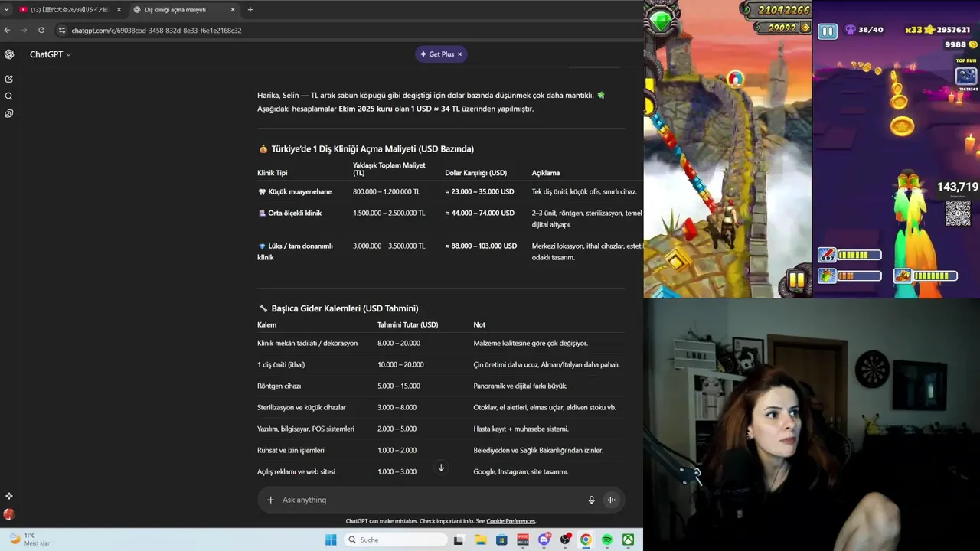Click the plus attach icon in prompt box
Viewport: 980px width, 551px height.
click(x=270, y=500)
